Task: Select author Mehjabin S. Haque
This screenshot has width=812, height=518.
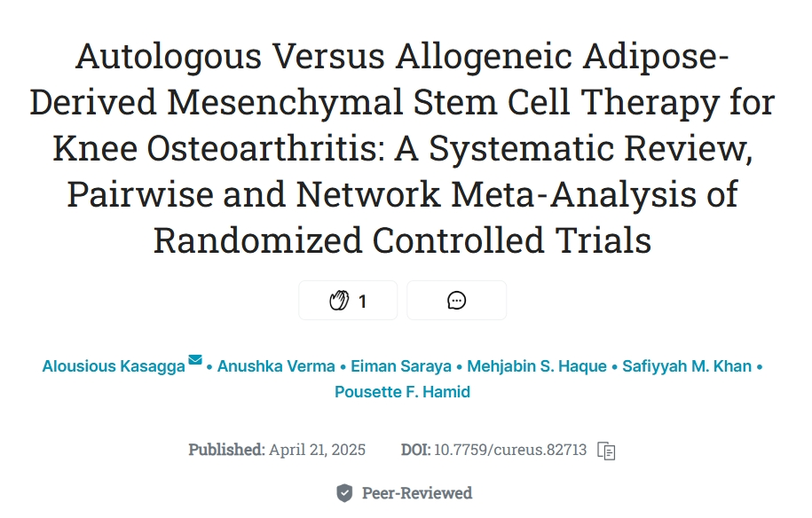Action: point(537,366)
